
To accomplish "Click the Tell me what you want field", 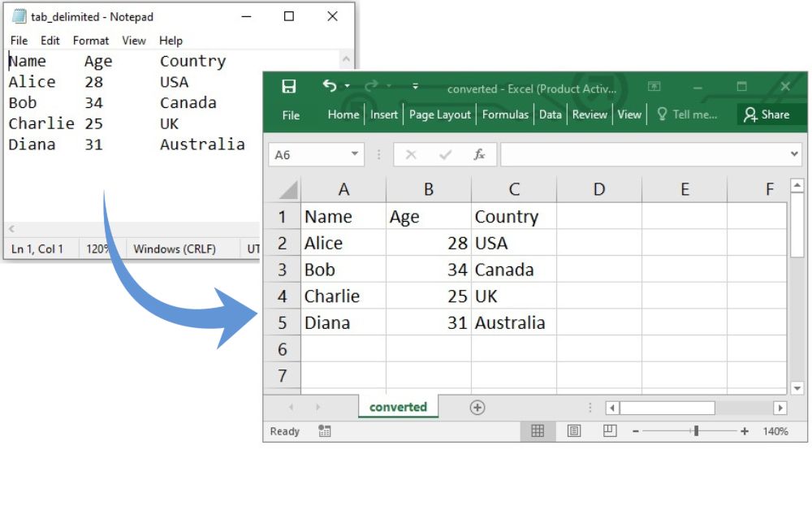I will [693, 115].
